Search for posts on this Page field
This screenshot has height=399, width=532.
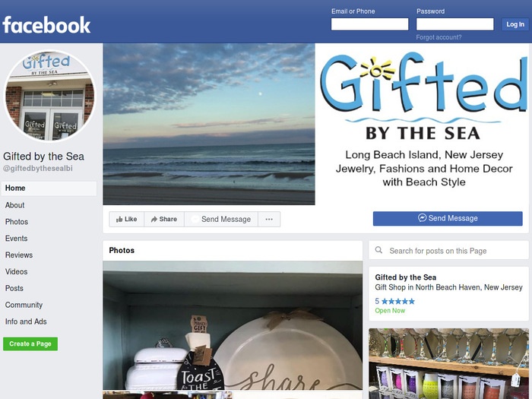(448, 250)
